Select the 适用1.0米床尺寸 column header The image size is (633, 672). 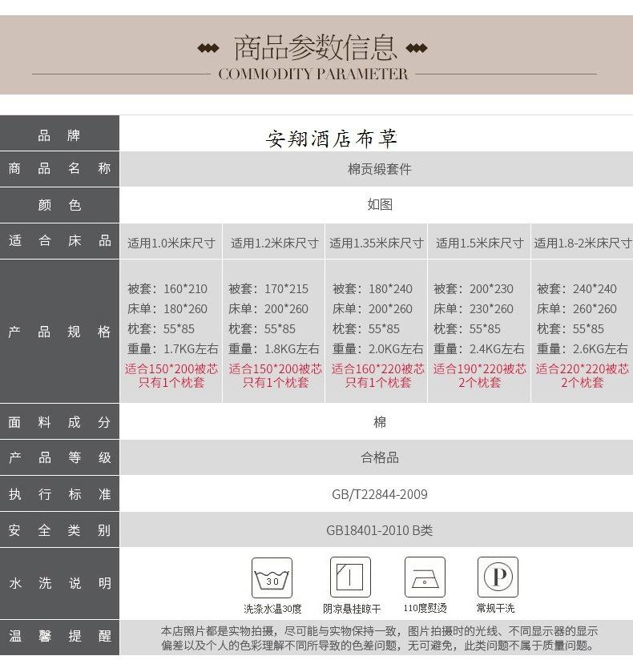(171, 243)
